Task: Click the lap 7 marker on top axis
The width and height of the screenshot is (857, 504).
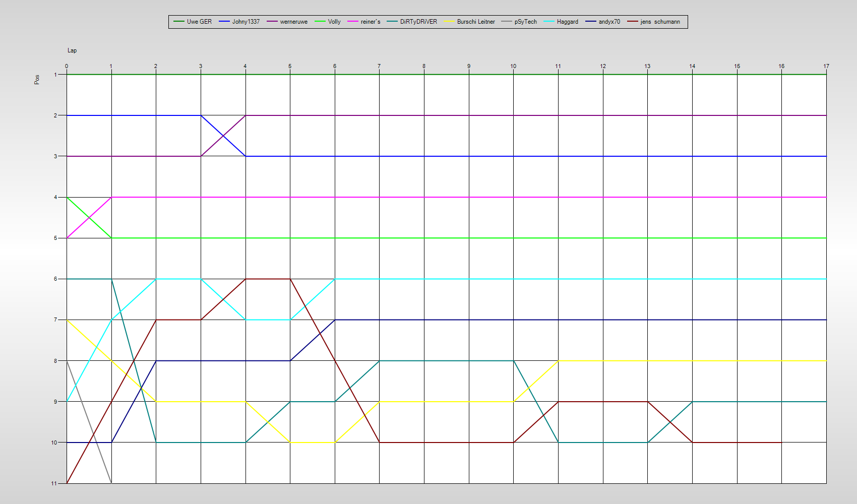Action: pyautogui.click(x=379, y=66)
